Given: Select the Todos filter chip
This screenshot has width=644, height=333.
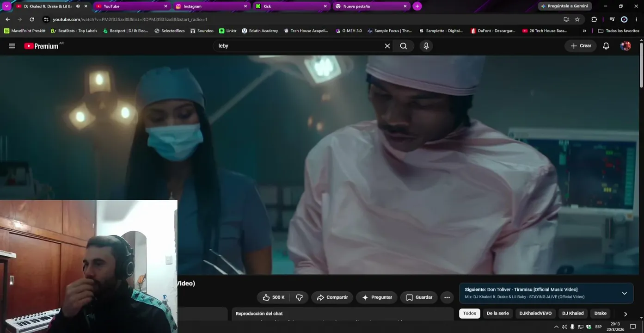Looking at the screenshot, I should (x=470, y=314).
